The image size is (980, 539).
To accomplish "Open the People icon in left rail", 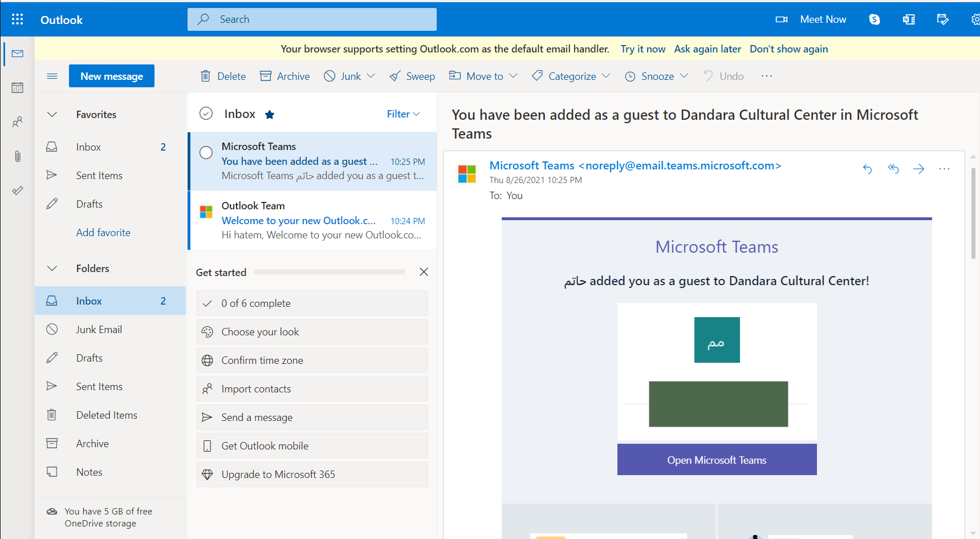I will click(x=18, y=122).
